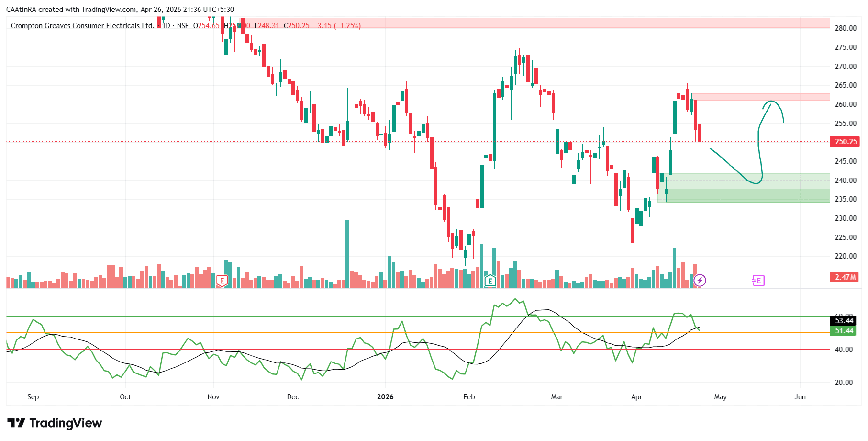This screenshot has width=868, height=441.
Task: Click the 245.00 price axis label
Action: tap(846, 161)
